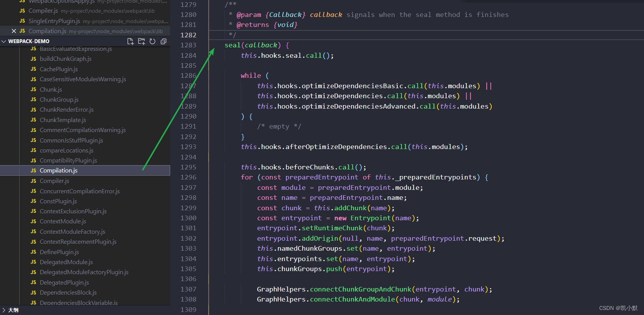
Task: Click the Entrypoint class name on line 1300
Action: point(371,218)
